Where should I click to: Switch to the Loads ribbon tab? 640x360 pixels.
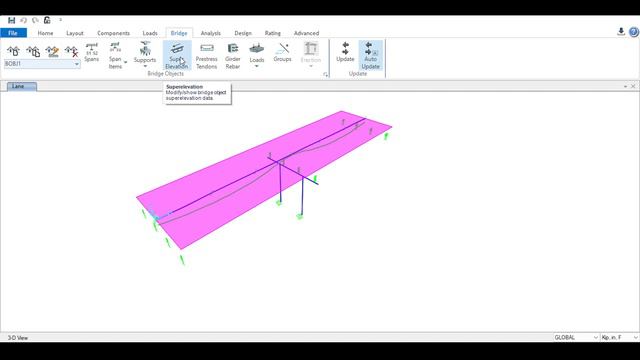coord(150,33)
